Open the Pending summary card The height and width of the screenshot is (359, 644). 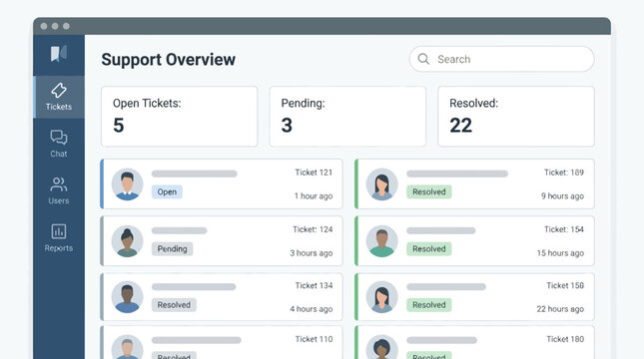(x=347, y=116)
